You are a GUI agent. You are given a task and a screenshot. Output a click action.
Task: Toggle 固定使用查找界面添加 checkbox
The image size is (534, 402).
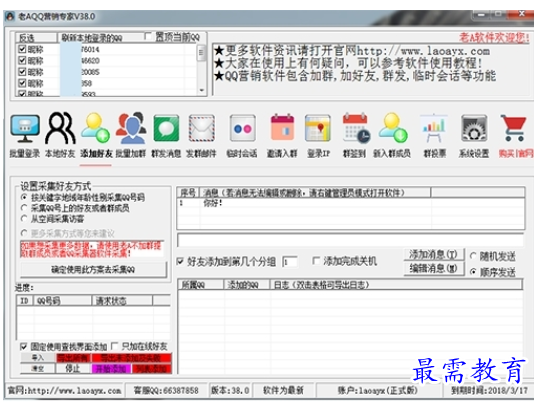click(x=23, y=347)
